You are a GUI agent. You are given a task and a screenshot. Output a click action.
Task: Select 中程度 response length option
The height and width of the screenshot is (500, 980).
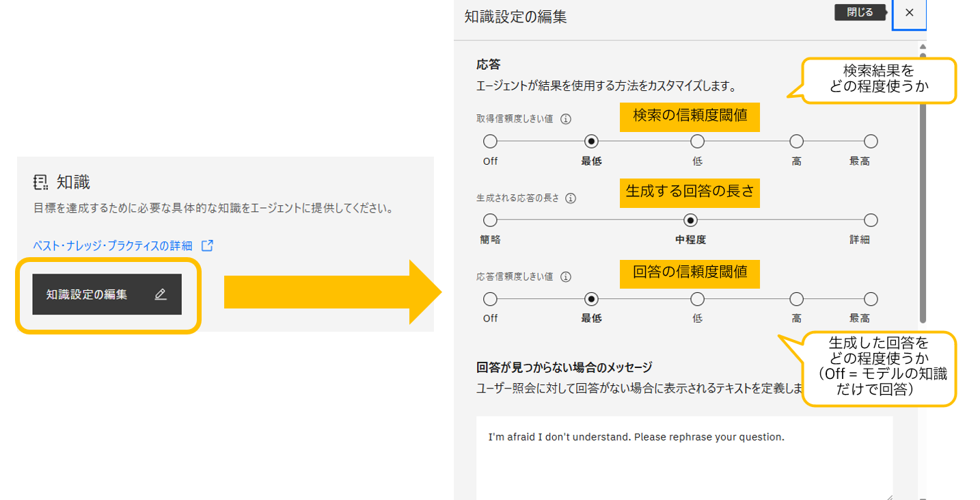tap(690, 220)
